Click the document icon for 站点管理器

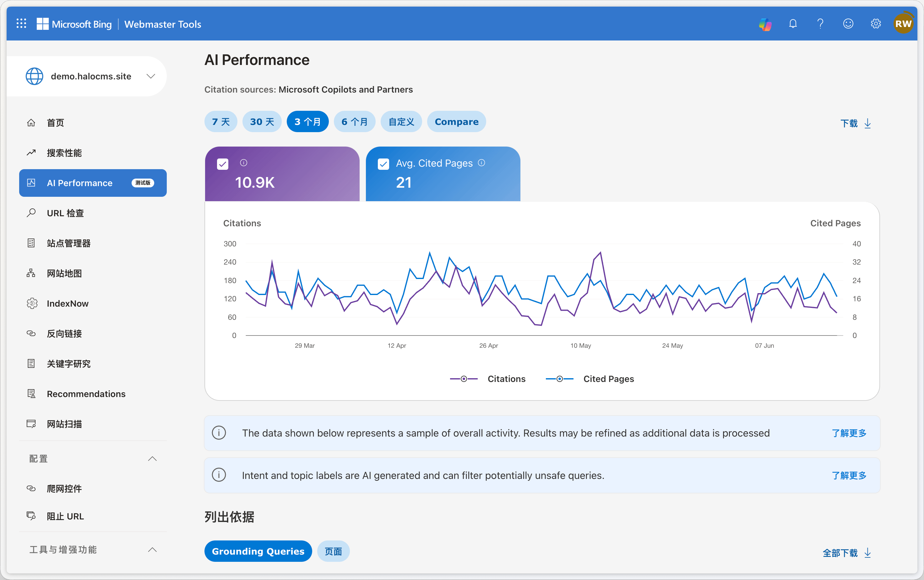31,243
